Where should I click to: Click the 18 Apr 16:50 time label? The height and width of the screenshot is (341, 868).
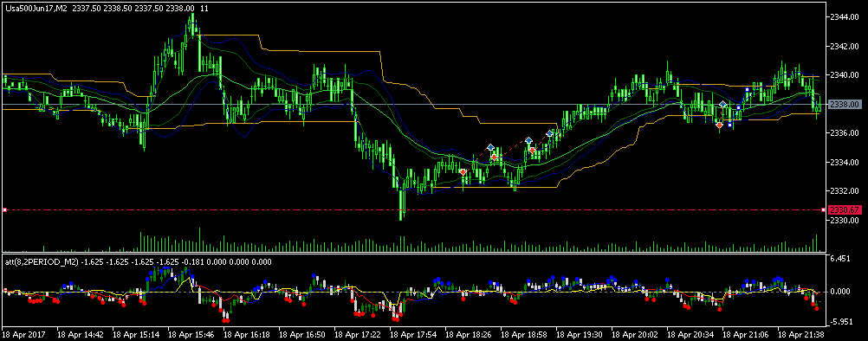[302, 335]
